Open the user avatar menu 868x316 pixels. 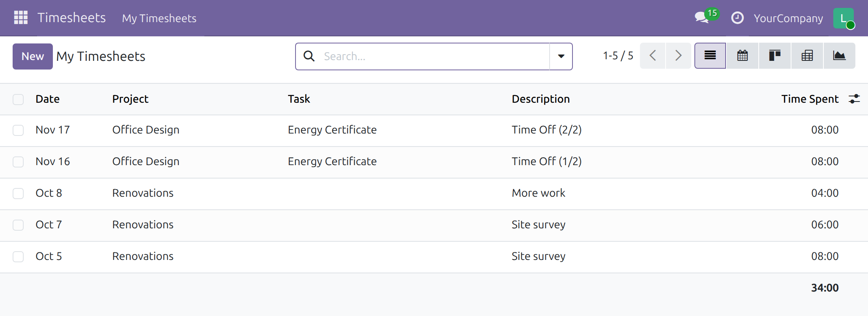pyautogui.click(x=844, y=18)
